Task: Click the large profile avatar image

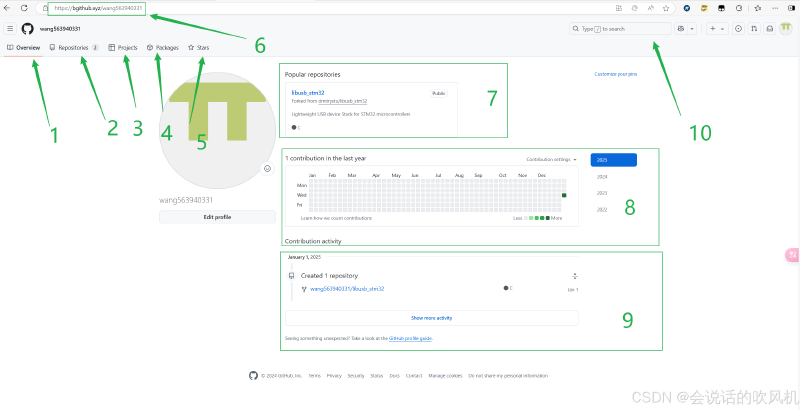Action: 217,131
